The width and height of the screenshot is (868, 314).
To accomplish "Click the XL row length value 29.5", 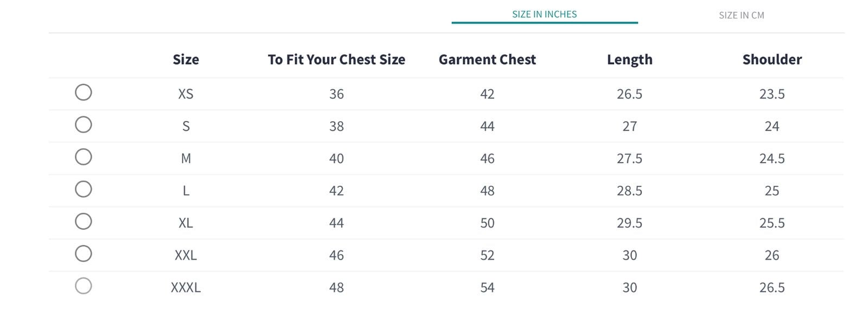I will [629, 223].
